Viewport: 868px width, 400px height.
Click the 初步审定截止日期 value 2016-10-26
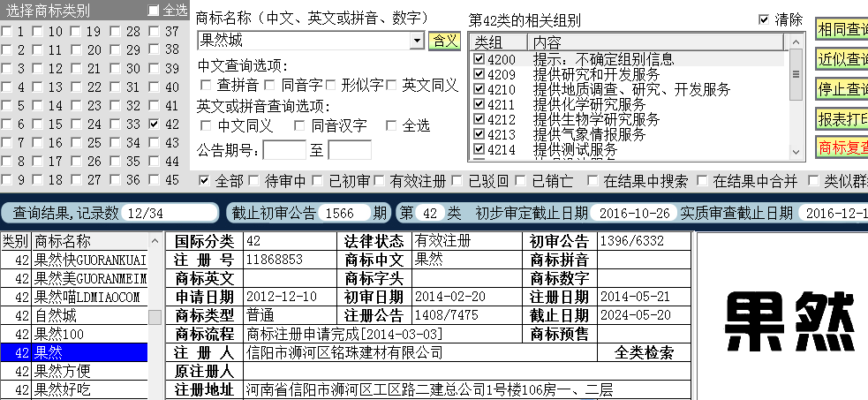coord(634,213)
